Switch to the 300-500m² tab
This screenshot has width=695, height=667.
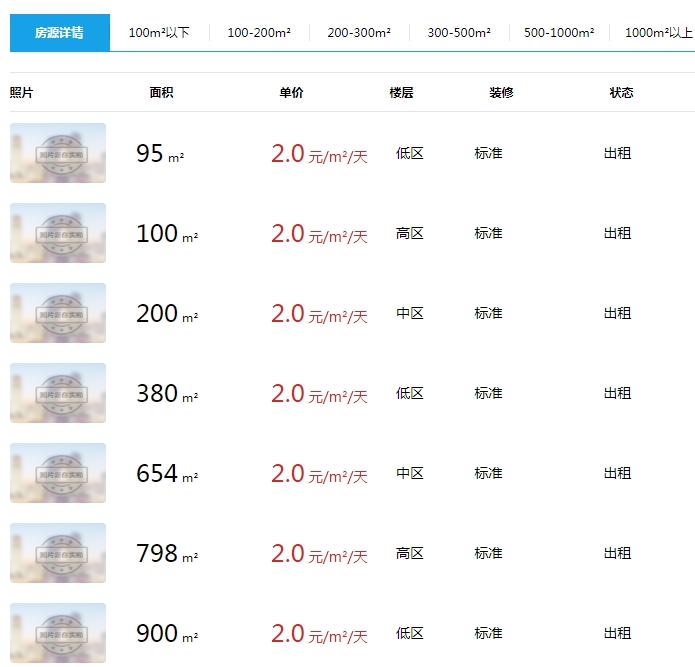coord(459,33)
